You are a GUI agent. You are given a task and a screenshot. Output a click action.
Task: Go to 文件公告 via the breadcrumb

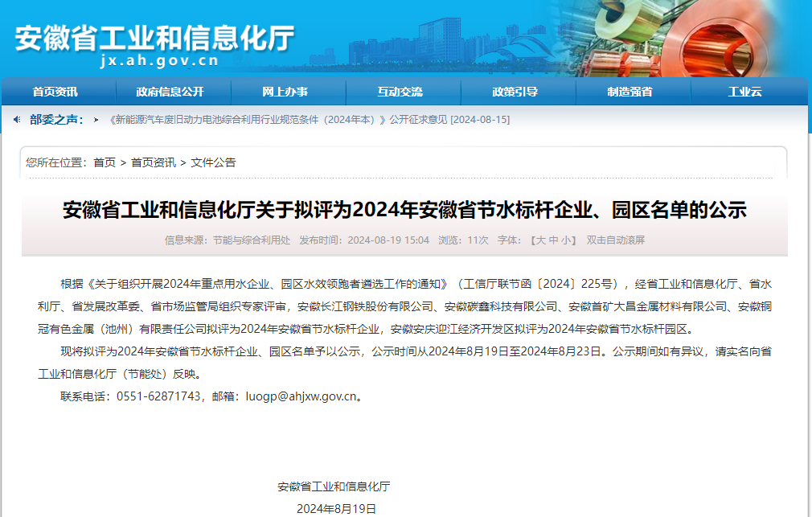coord(214,162)
